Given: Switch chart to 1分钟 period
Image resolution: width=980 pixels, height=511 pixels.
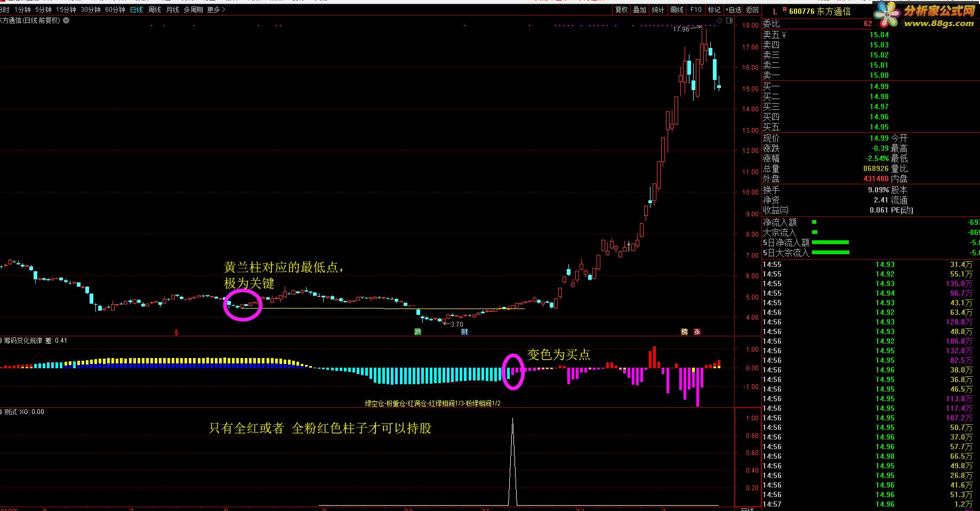Looking at the screenshot, I should tap(22, 10).
